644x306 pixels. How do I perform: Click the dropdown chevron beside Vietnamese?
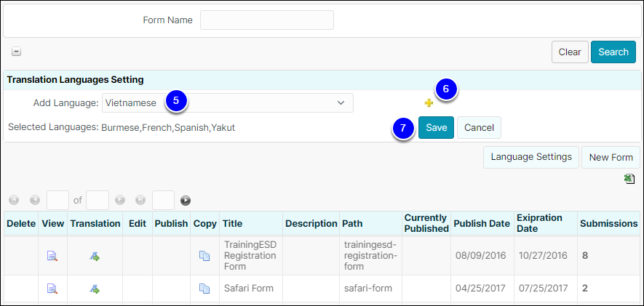click(341, 102)
